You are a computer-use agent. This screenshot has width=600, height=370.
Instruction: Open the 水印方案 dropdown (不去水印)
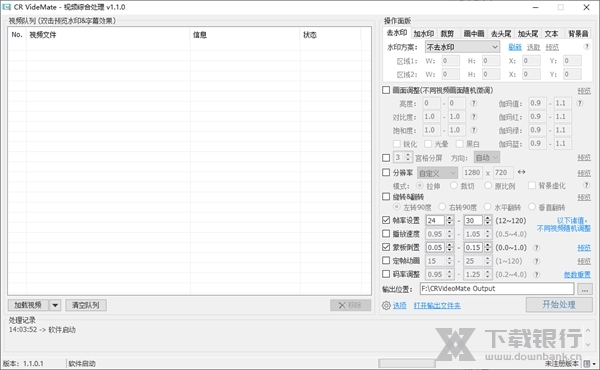click(462, 47)
